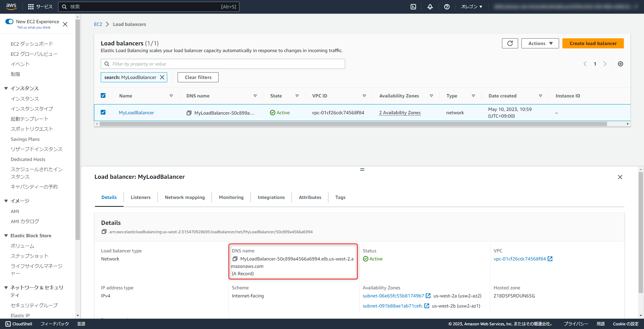This screenshot has width=644, height=329.
Task: Switch to the Monitoring tab
Action: [x=231, y=197]
